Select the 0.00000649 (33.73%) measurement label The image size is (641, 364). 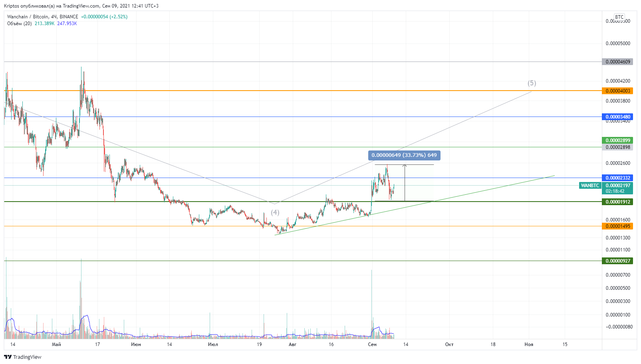tap(404, 155)
